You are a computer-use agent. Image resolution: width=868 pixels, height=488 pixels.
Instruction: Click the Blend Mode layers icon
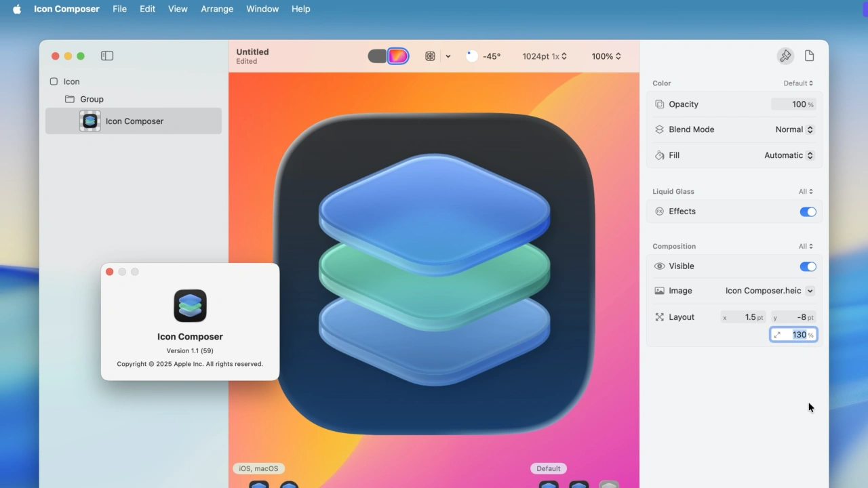point(659,129)
